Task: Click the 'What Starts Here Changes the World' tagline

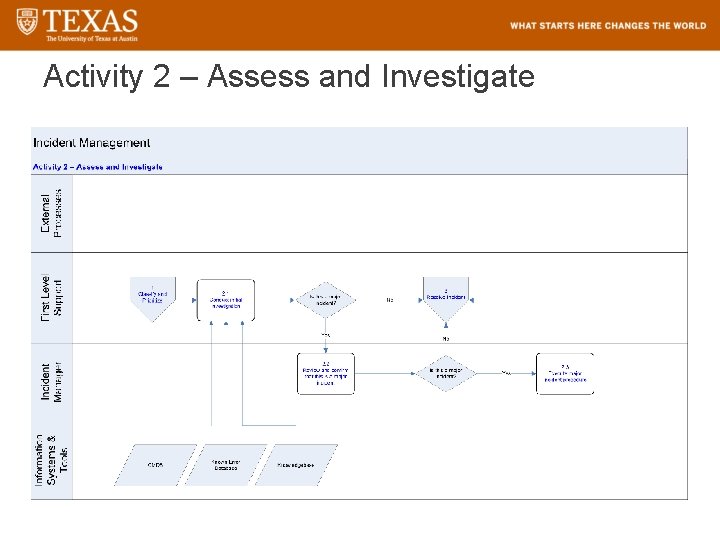Action: (608, 26)
